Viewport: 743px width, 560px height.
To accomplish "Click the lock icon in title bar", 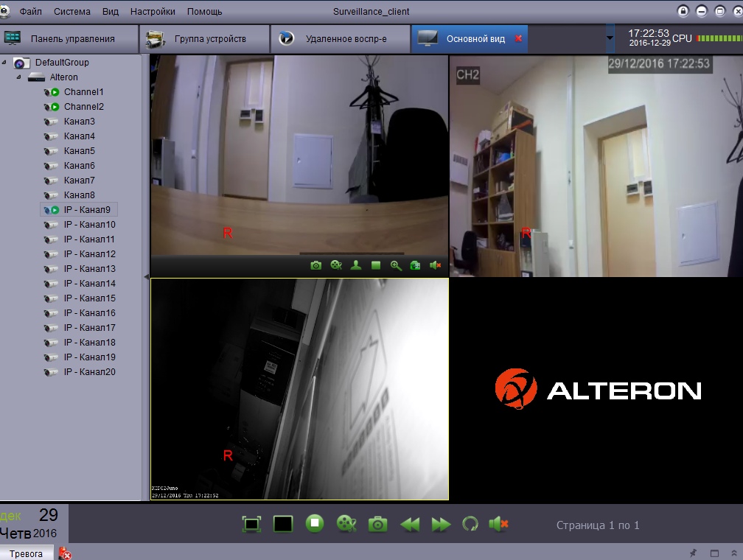I will pyautogui.click(x=683, y=11).
